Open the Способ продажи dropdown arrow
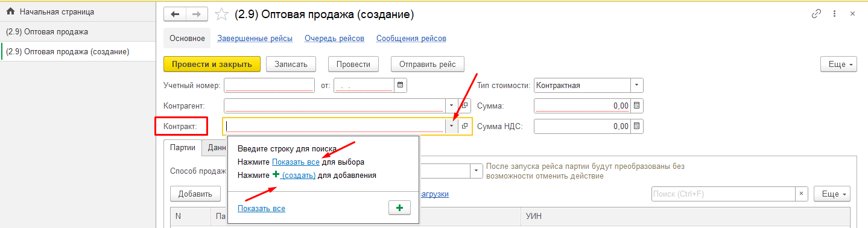This screenshot has height=228, width=868. coord(477,171)
